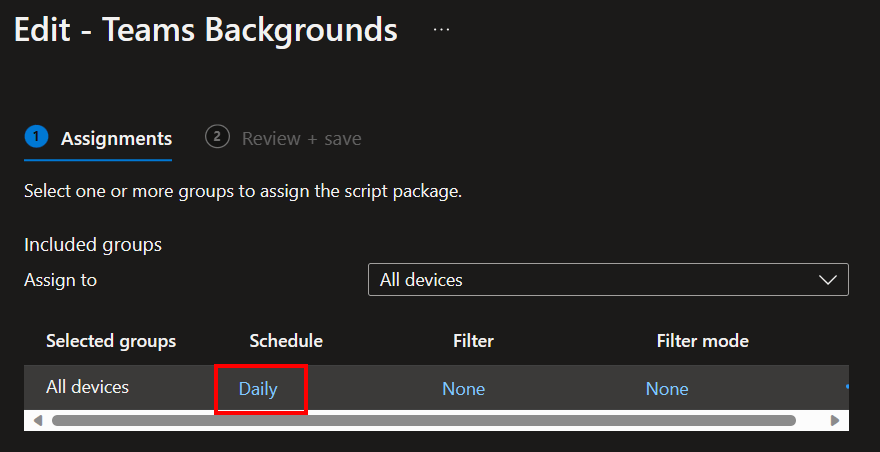Select the step 2 circle icon

point(217,137)
